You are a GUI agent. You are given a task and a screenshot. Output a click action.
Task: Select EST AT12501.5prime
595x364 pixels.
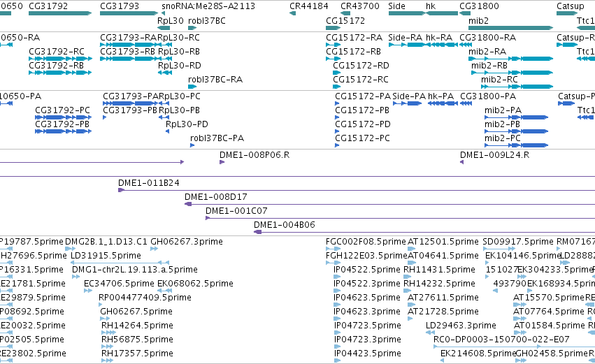[443, 242]
